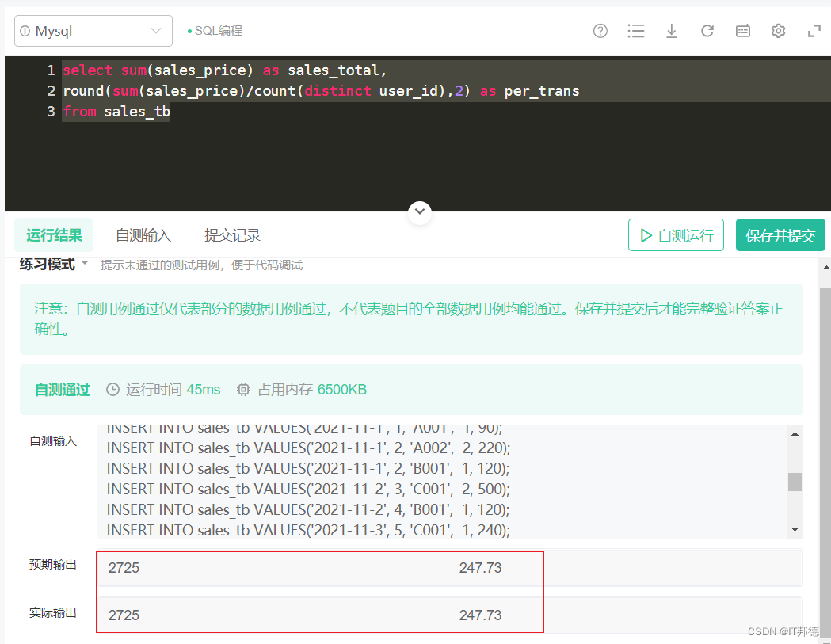Click the 预期输出 expected output field

point(449,568)
